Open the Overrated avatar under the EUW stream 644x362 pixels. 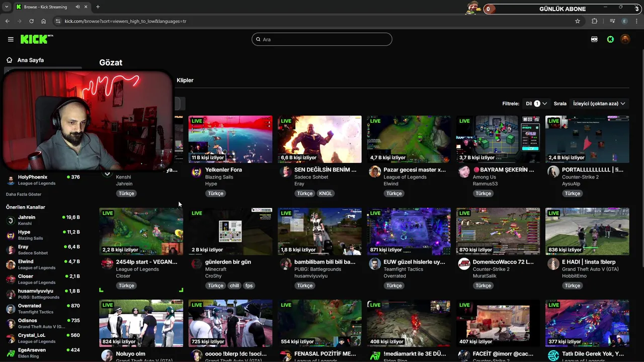pyautogui.click(x=374, y=263)
